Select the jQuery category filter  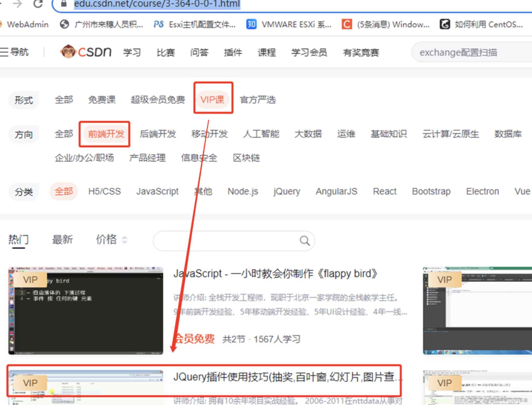pyautogui.click(x=286, y=191)
